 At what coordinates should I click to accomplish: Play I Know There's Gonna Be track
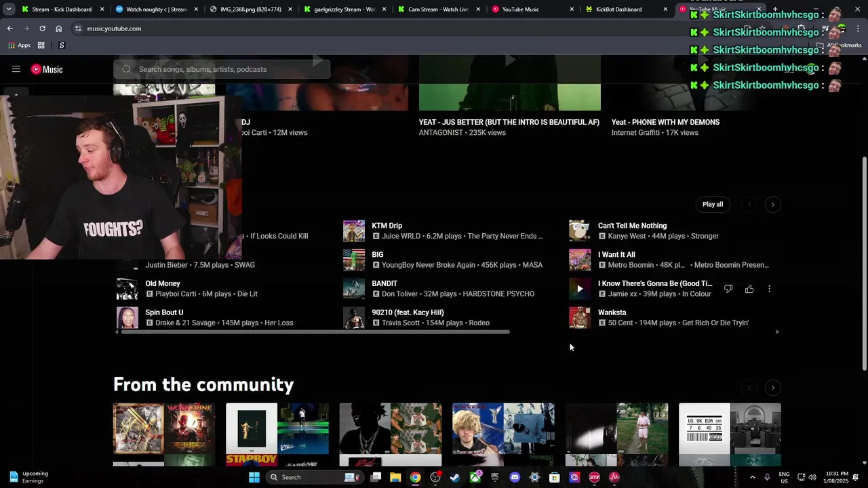pyautogui.click(x=580, y=289)
